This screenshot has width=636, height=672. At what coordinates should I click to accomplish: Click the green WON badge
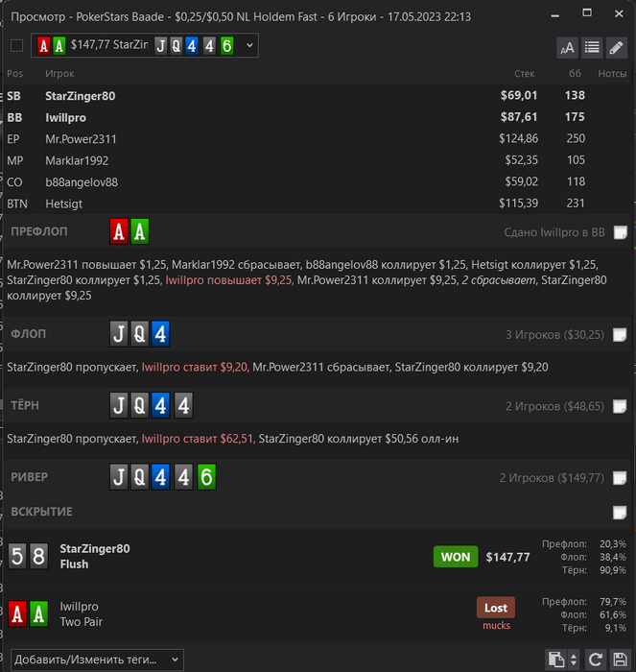click(x=456, y=557)
